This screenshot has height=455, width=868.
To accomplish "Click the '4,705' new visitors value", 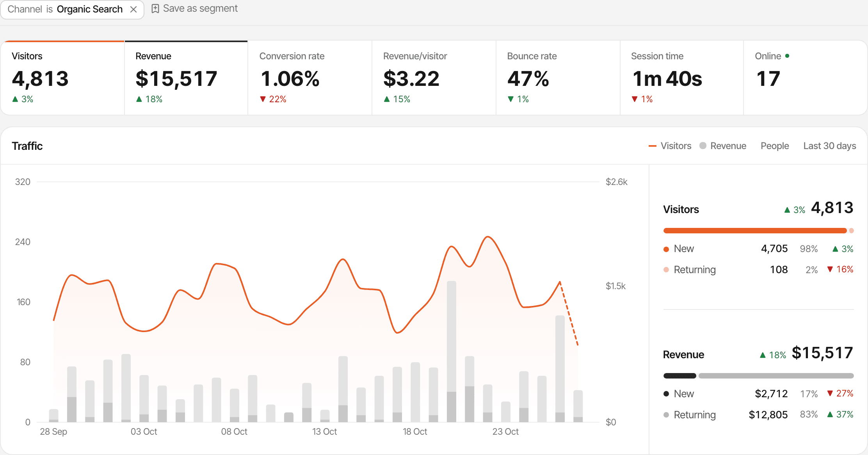I will click(774, 249).
